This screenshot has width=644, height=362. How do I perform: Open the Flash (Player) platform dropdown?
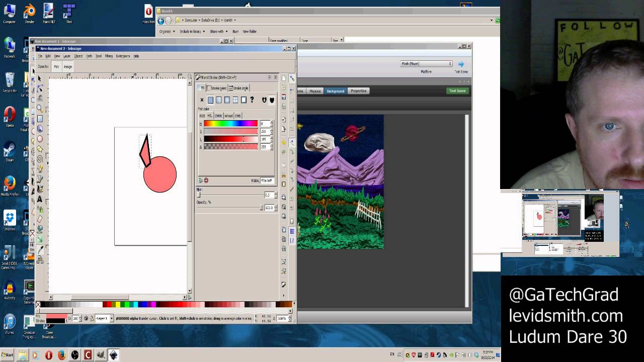[426, 64]
